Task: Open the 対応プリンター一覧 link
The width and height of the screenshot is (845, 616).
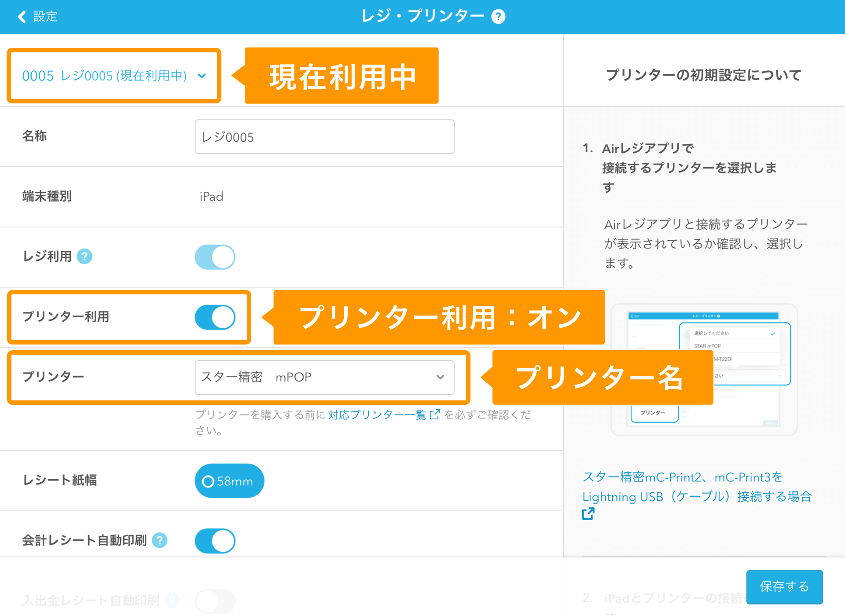Action: point(384,414)
